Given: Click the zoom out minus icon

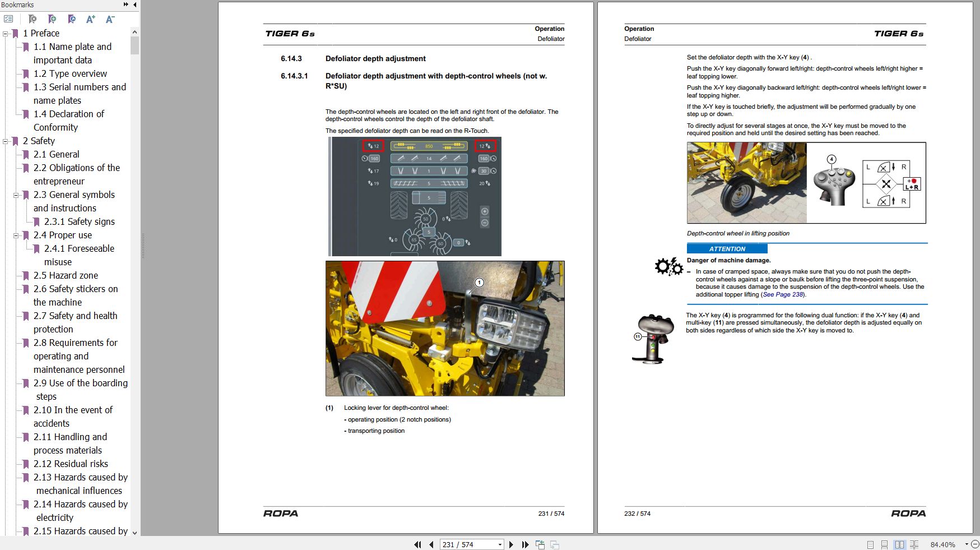Looking at the screenshot, I should [975, 544].
